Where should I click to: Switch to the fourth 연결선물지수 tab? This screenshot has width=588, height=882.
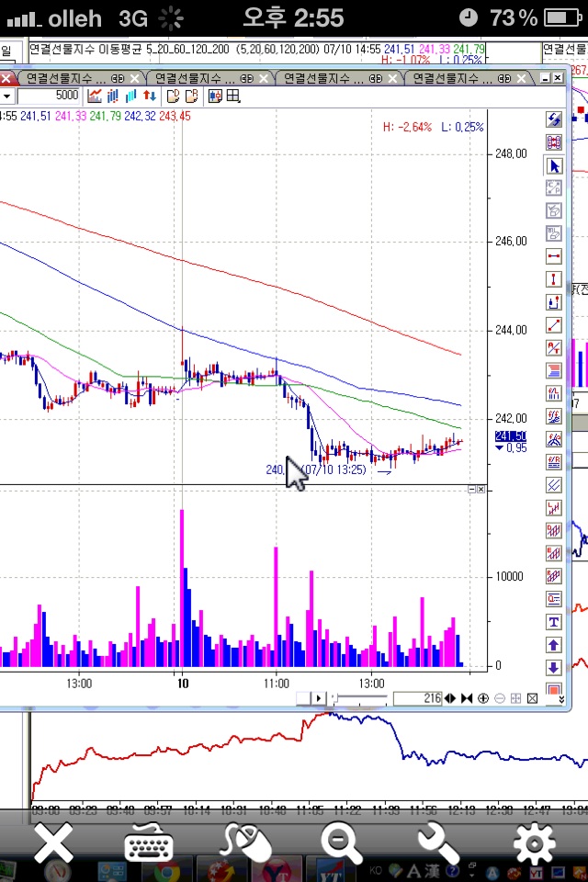tap(450, 79)
